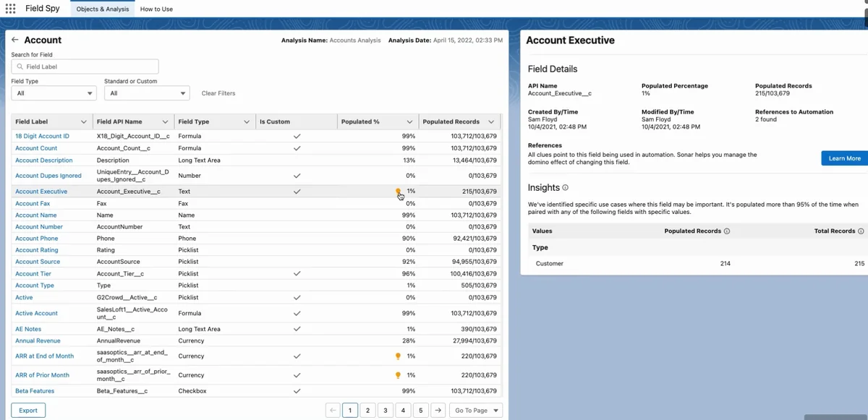
Task: Click the Learn More button
Action: (x=844, y=158)
